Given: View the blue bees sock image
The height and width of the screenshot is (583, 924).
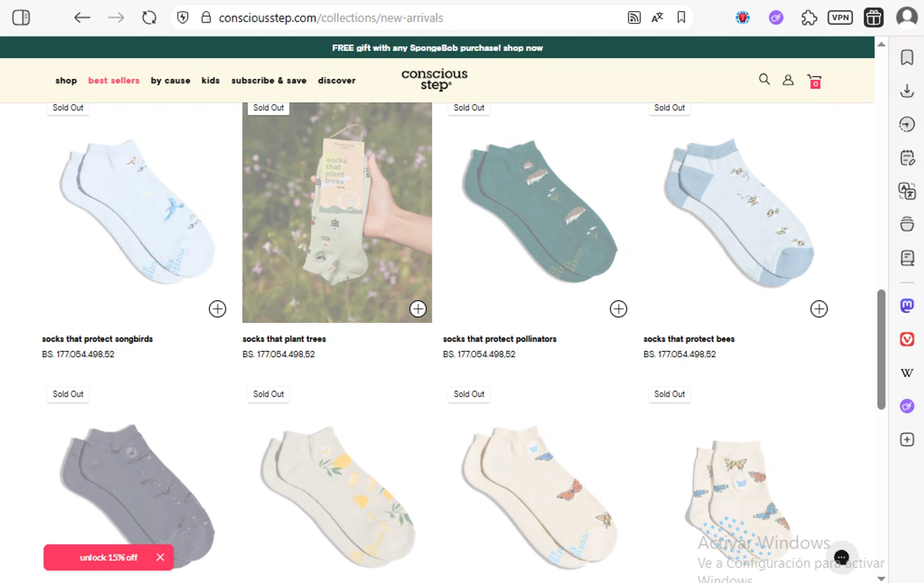Looking at the screenshot, I should click(738, 212).
